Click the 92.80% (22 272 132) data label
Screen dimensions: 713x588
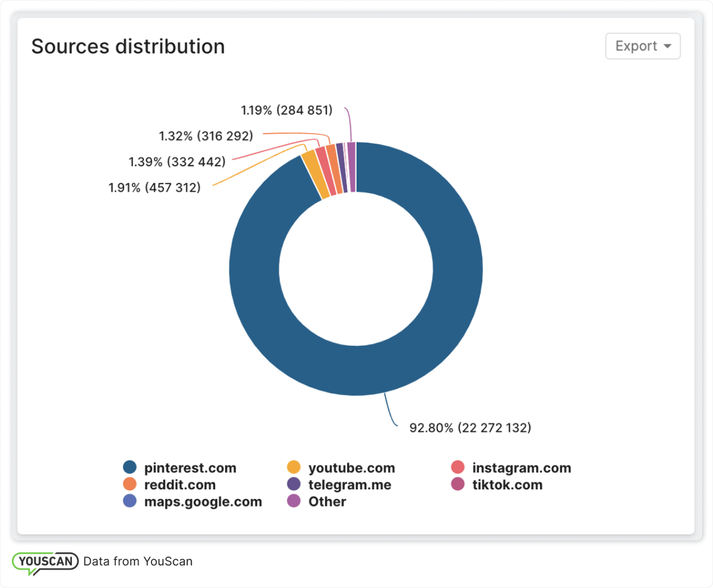pos(470,428)
